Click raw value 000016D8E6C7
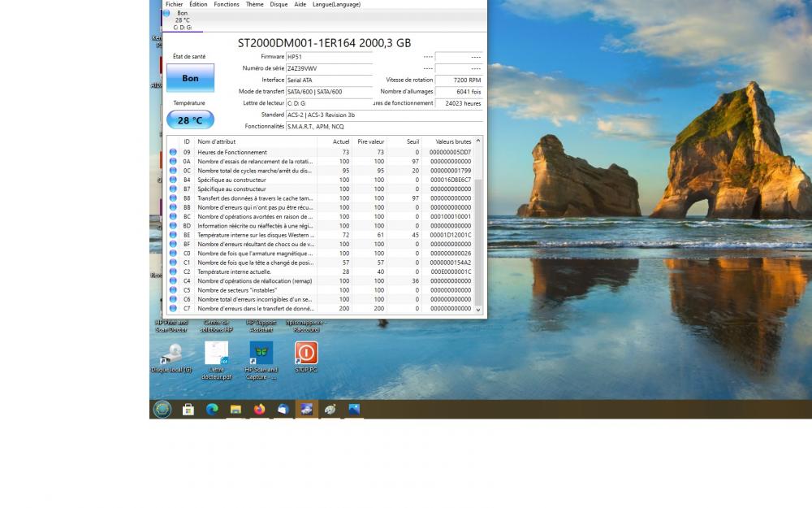This screenshot has width=812, height=508. 450,180
